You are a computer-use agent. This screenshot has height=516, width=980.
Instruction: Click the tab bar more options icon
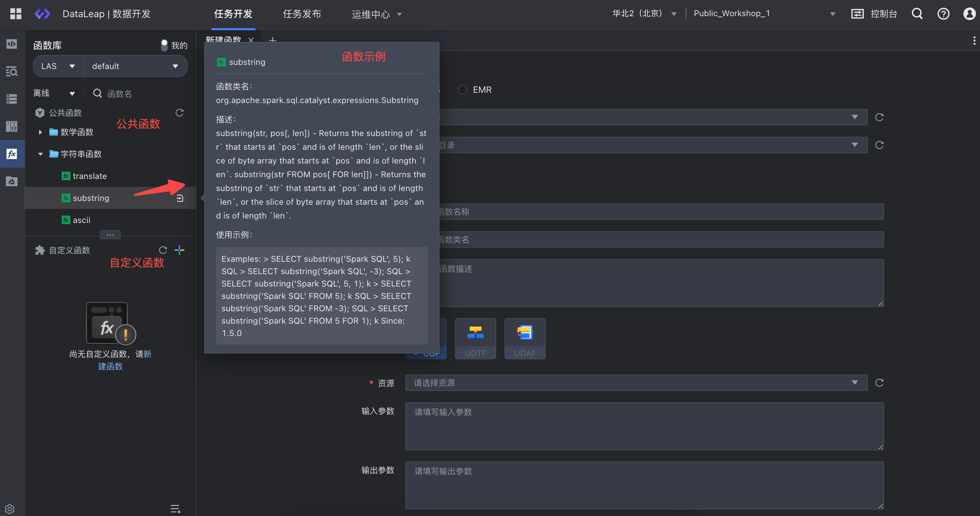tap(974, 40)
